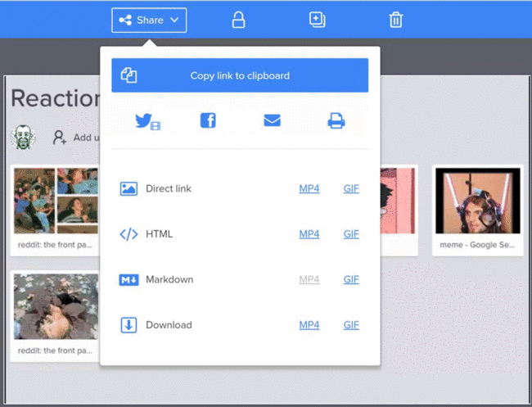The image size is (532, 407).
Task: Click the HTML code brackets icon
Action: point(128,234)
